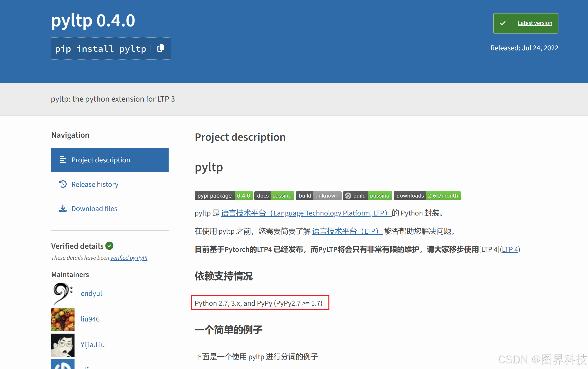The image size is (588, 369).
Task: Click the build unknown badge
Action: [x=318, y=196]
